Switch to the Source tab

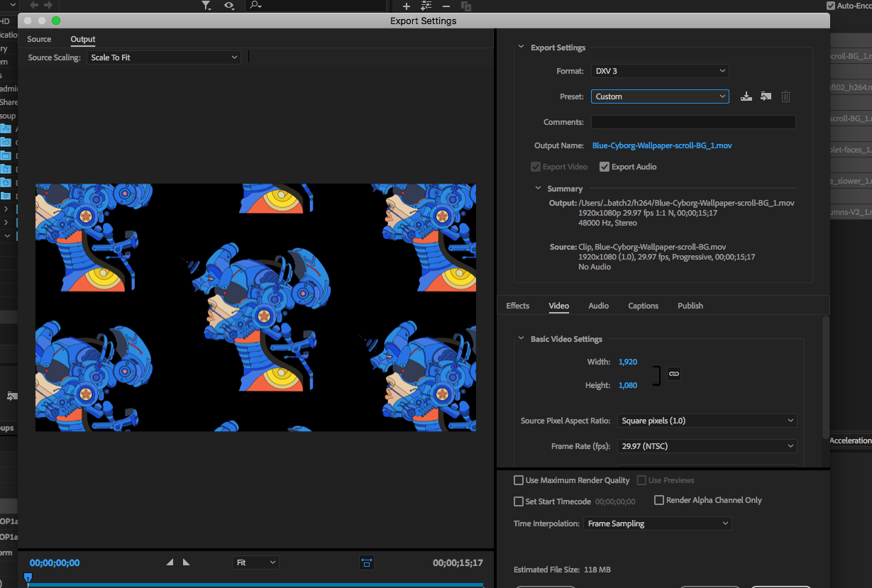tap(39, 39)
